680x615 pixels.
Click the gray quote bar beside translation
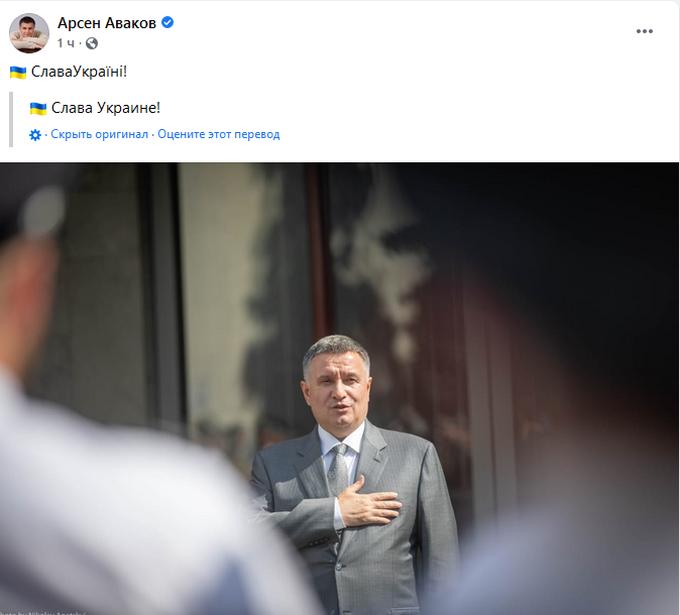(x=11, y=119)
